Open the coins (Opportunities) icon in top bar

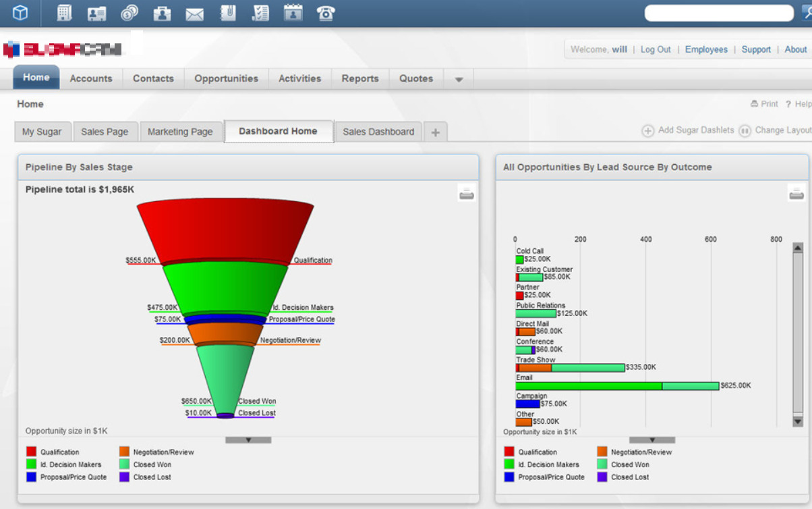coord(129,13)
